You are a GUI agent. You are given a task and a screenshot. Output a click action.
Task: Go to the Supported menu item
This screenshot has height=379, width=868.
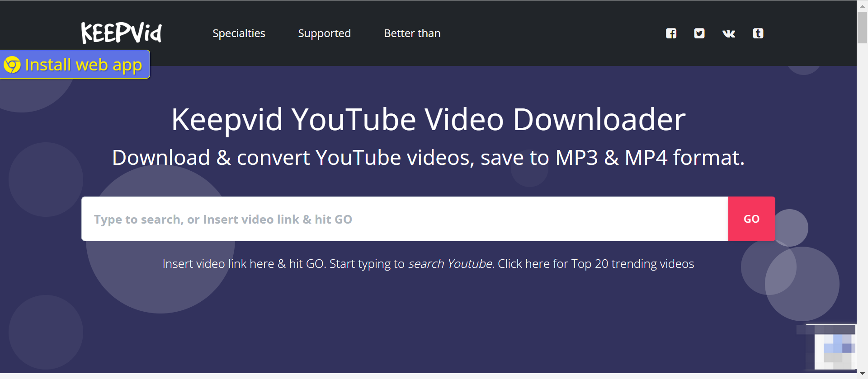(x=324, y=33)
